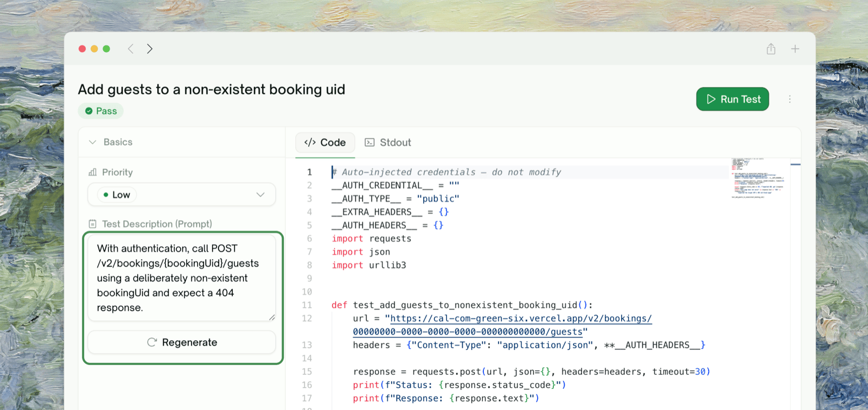This screenshot has width=868, height=410.
Task: Click the comment 'Auto-injected credentials' line
Action: coord(446,172)
